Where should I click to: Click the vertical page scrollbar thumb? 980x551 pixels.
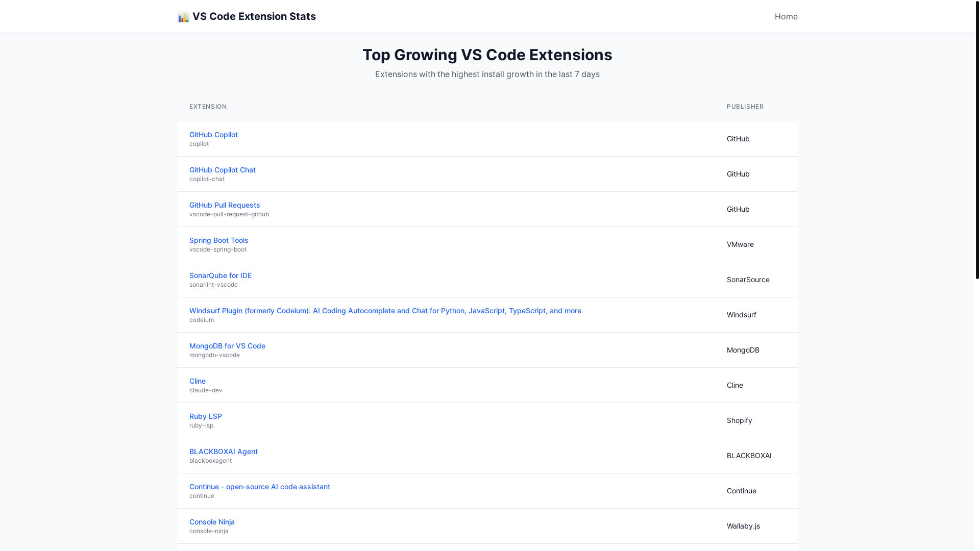[x=977, y=139]
